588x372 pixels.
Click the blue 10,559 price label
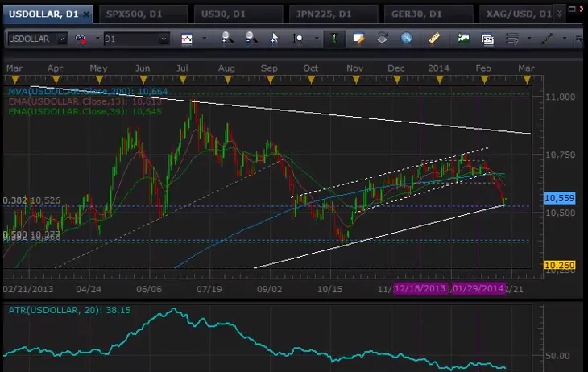click(x=560, y=198)
